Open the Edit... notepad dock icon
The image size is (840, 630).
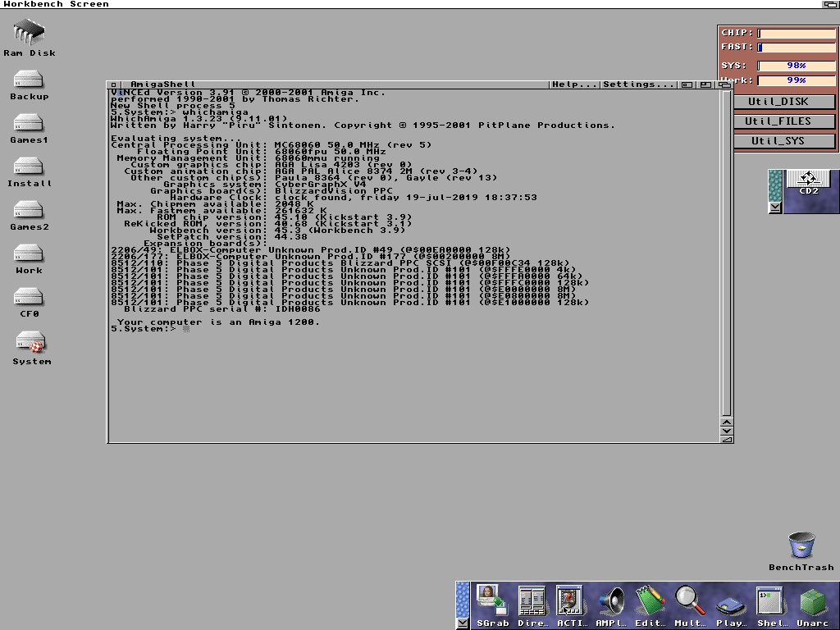click(651, 605)
